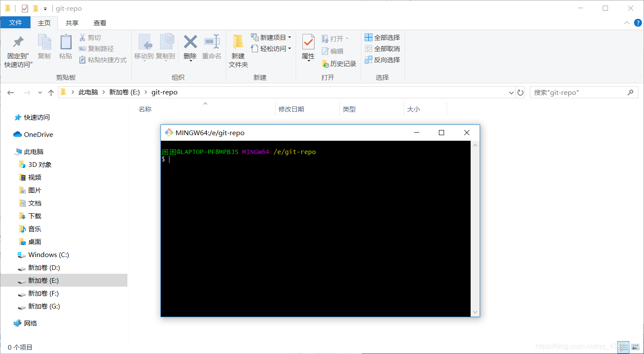
Task: Click Select All (全部选择)
Action: [x=382, y=38]
